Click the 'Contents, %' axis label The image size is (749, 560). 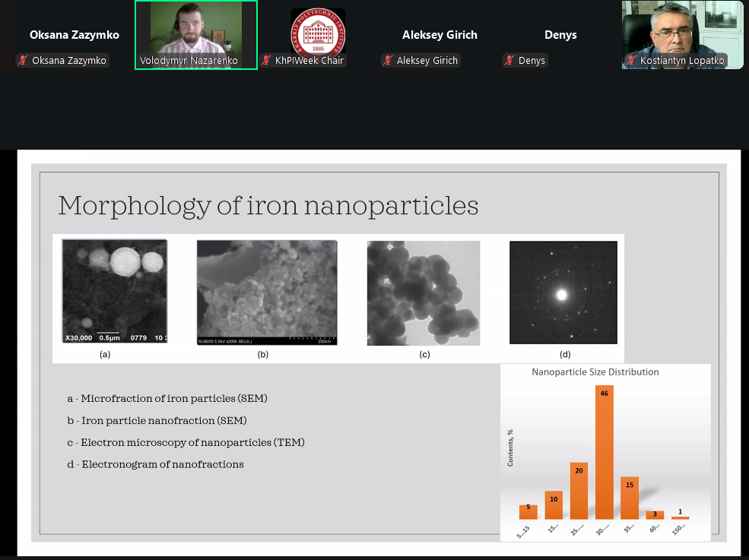pyautogui.click(x=510, y=448)
